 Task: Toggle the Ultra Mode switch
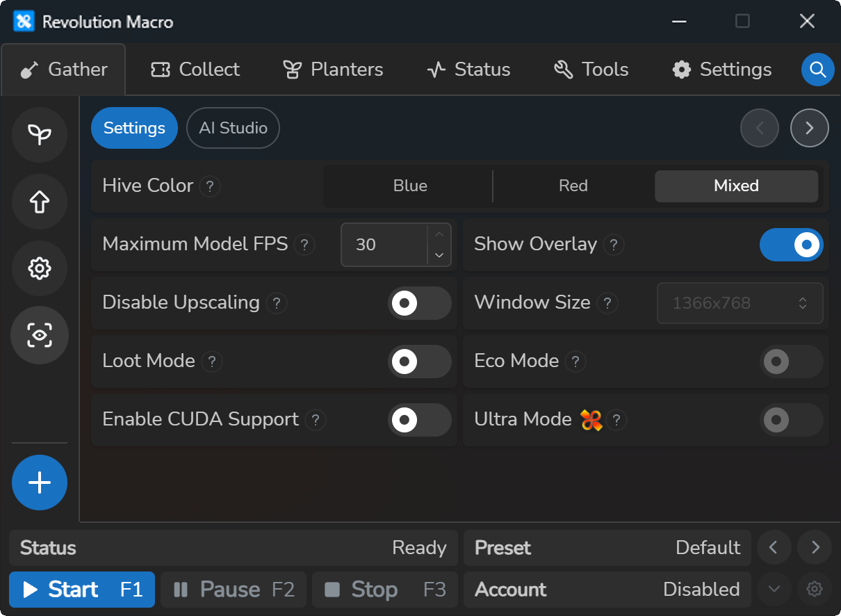pyautogui.click(x=792, y=420)
